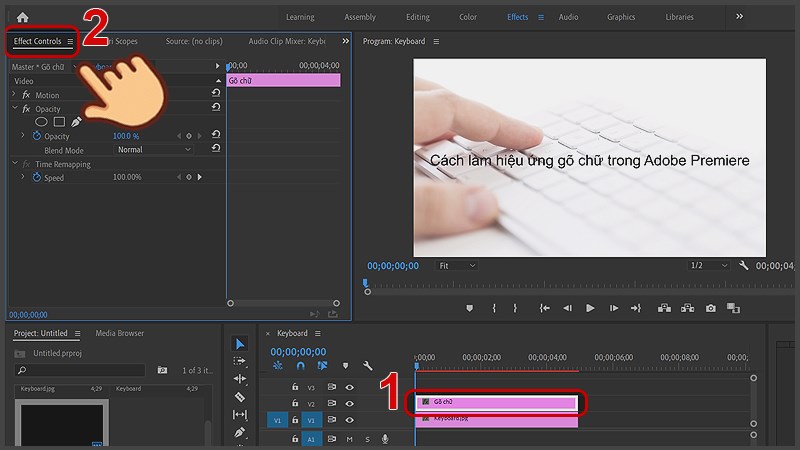Switch to Editing workspace
Image resolution: width=800 pixels, height=450 pixels.
click(418, 17)
